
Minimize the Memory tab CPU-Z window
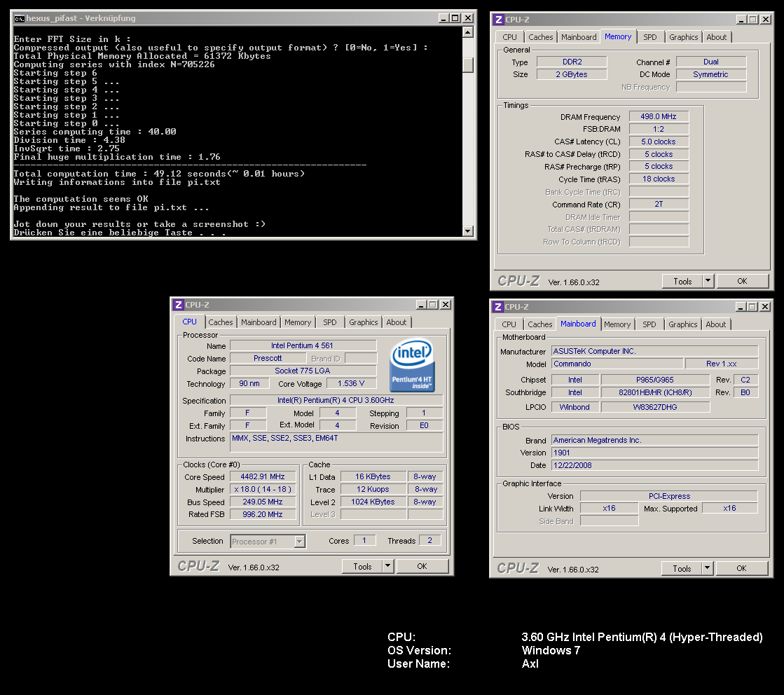(741, 20)
